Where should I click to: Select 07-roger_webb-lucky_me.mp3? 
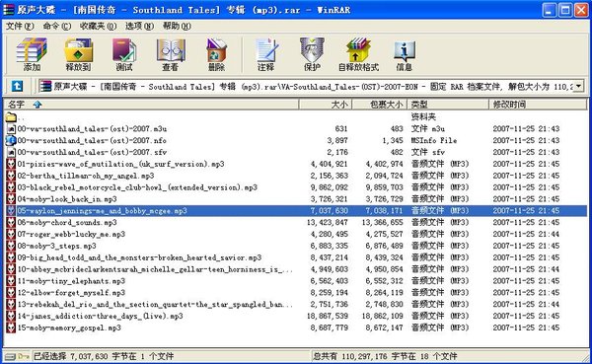click(71, 234)
